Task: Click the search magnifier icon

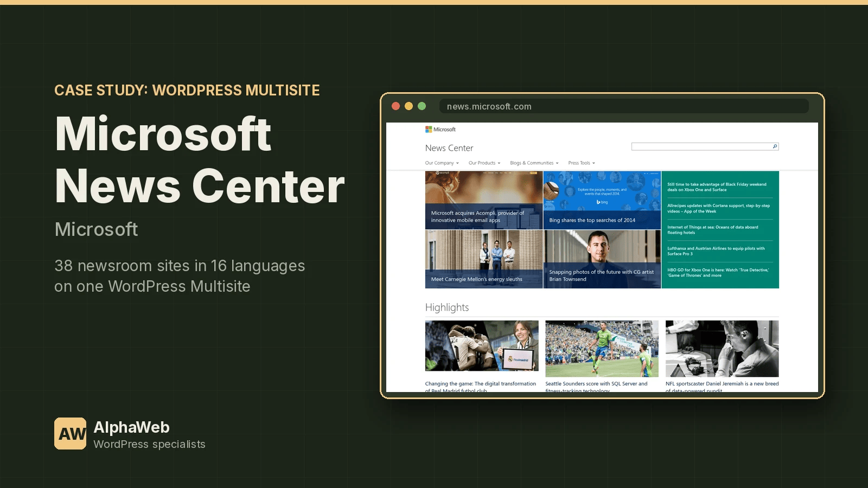Action: pos(775,146)
